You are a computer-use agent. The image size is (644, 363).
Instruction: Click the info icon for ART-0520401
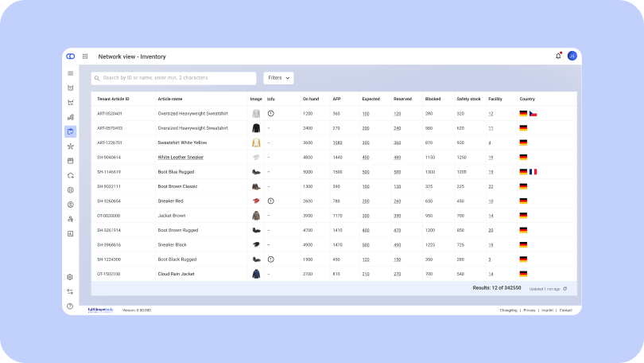[x=270, y=114]
